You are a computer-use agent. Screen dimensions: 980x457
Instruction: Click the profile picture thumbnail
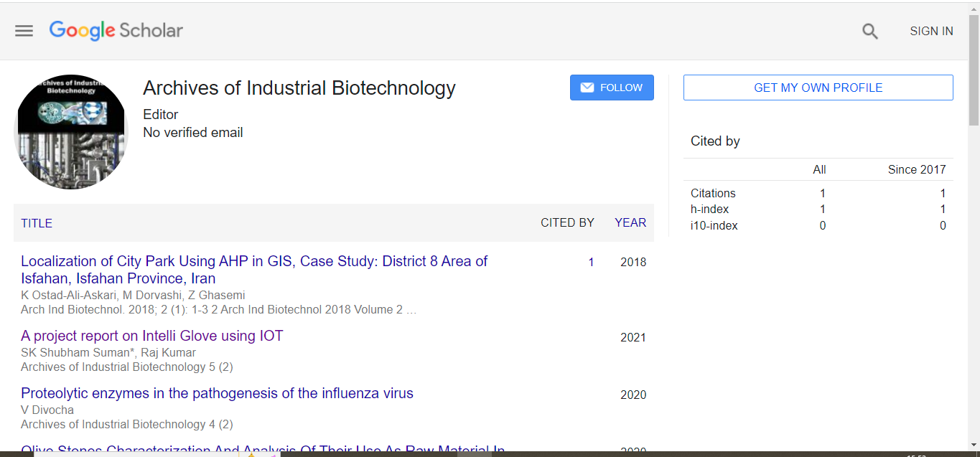click(x=71, y=132)
